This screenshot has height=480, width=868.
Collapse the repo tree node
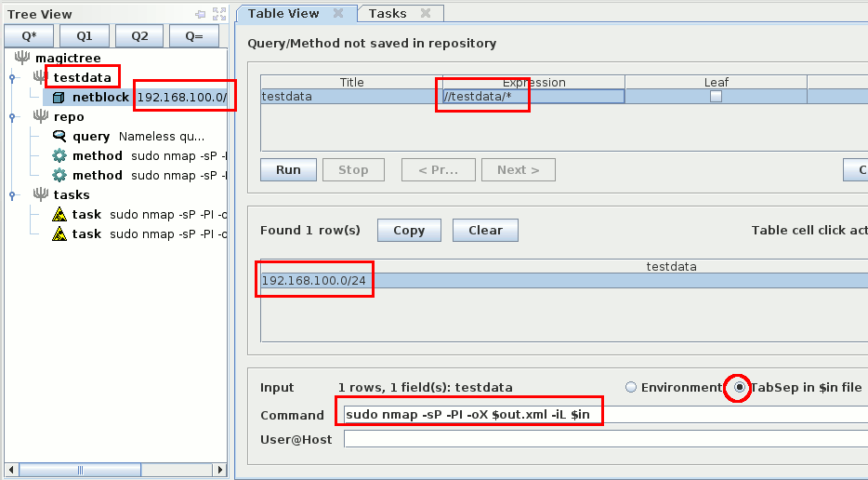12,117
